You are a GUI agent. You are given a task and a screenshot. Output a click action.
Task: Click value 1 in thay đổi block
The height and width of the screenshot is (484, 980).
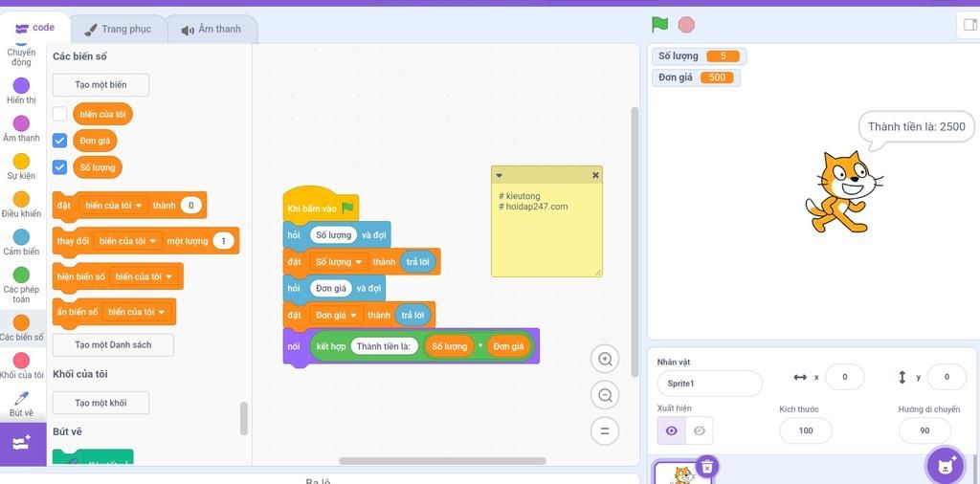coord(223,240)
